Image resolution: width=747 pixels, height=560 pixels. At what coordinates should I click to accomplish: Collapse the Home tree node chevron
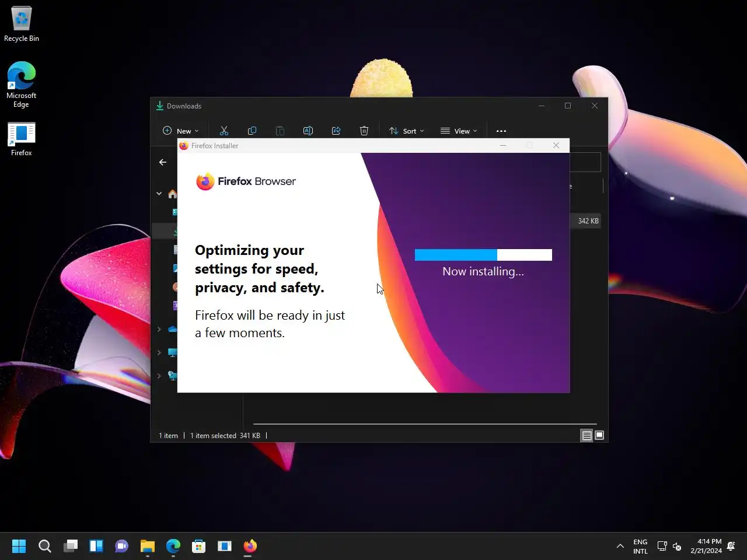coord(159,194)
